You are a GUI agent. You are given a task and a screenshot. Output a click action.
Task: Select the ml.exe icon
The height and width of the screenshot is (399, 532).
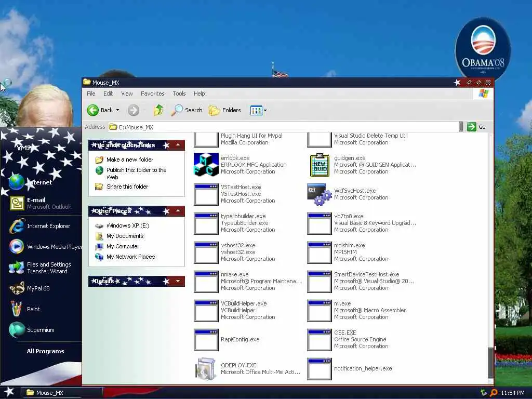click(320, 311)
